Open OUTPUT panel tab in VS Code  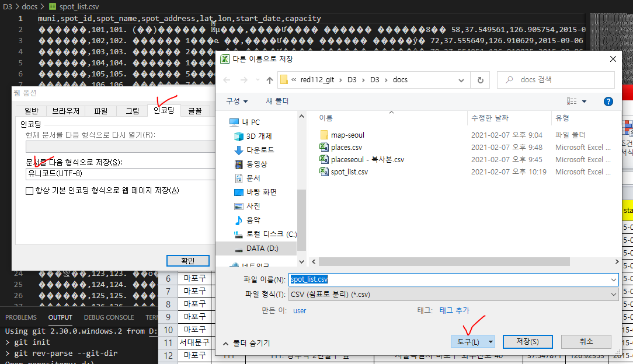pyautogui.click(x=60, y=318)
